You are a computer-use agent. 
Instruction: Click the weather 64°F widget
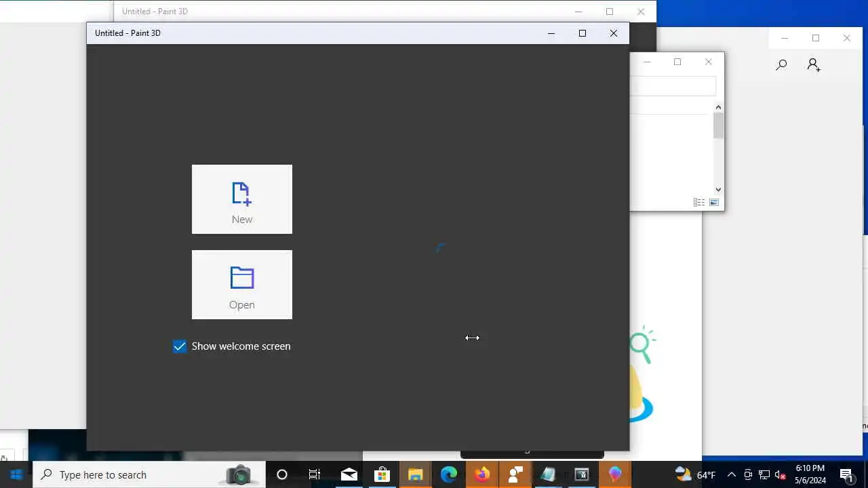click(x=696, y=474)
